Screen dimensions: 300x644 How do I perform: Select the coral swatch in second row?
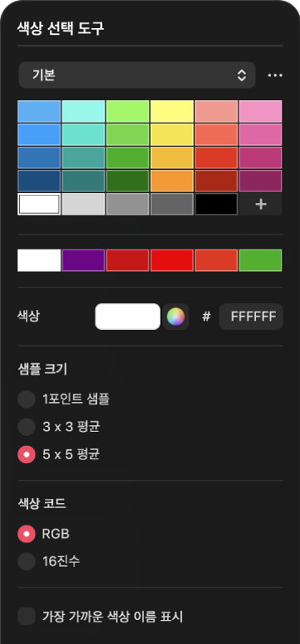(216, 135)
